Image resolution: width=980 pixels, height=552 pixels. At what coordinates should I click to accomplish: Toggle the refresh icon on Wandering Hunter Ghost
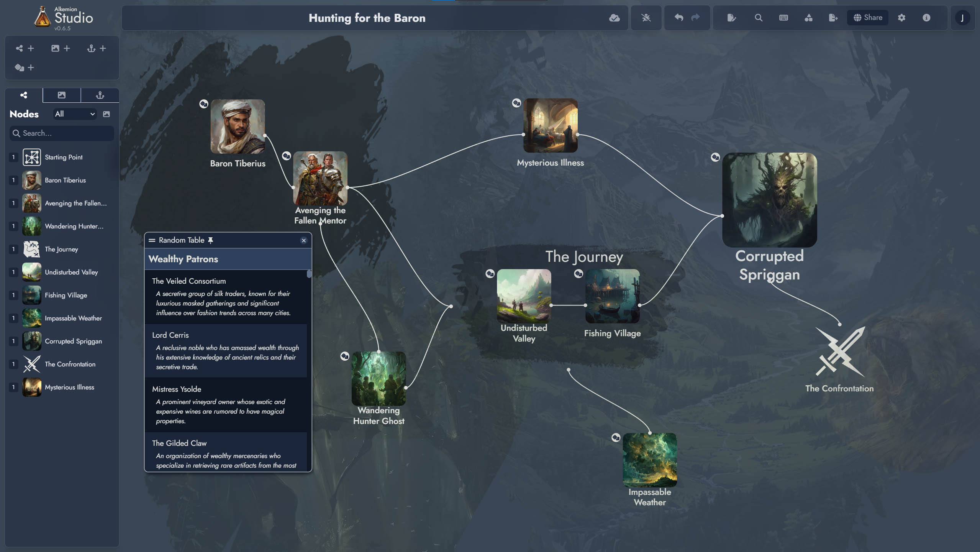point(345,356)
